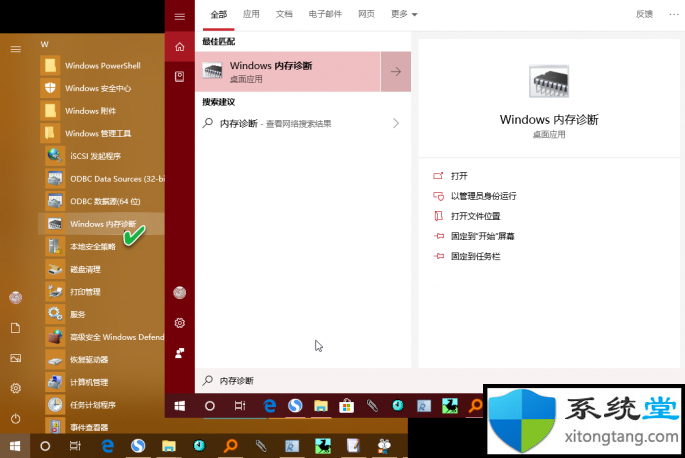Open the three-dots options in search panel
This screenshot has height=458, width=685.
coord(674,14)
